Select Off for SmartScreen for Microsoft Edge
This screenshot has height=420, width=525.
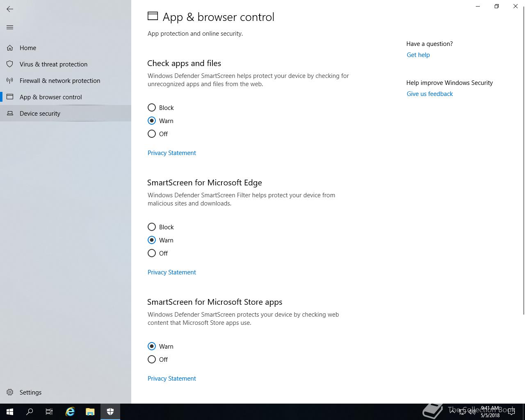click(x=152, y=253)
